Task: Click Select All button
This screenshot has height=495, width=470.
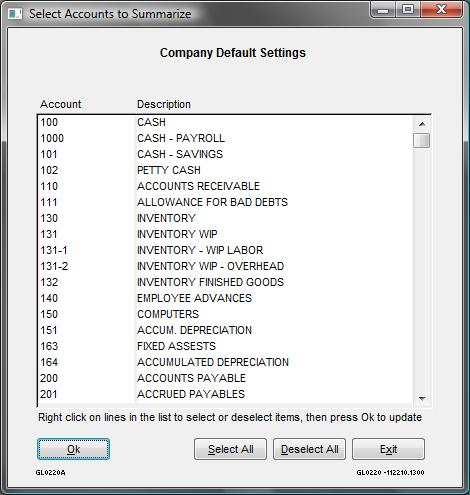Action: (230, 449)
